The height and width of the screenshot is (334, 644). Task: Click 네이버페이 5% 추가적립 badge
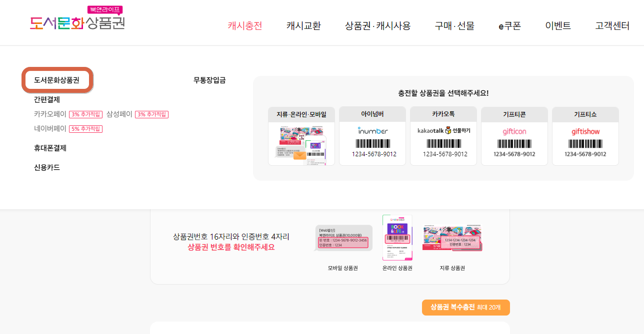(85, 129)
